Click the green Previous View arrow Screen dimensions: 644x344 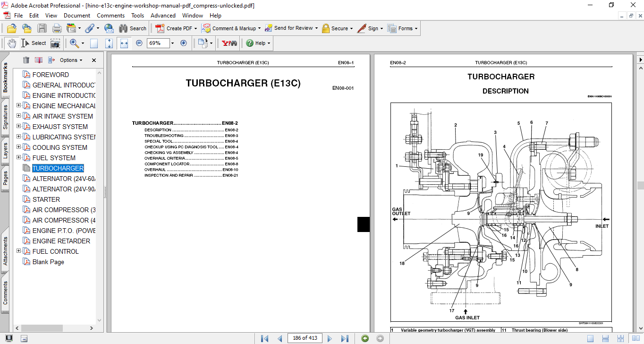click(365, 338)
